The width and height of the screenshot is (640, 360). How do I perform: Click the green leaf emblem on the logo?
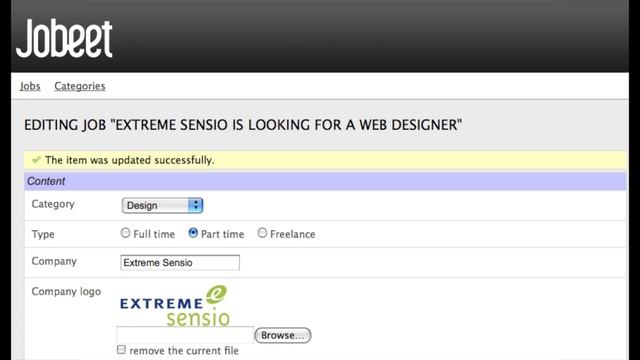216,294
